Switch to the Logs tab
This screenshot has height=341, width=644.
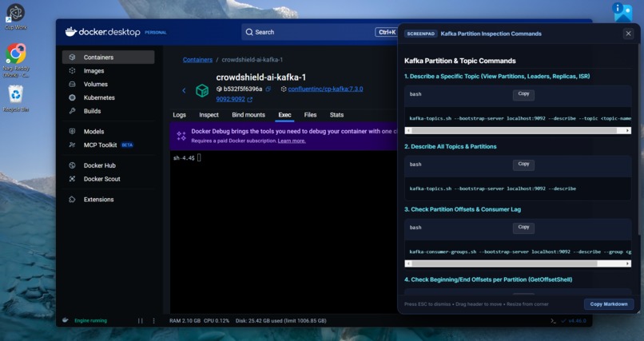[x=179, y=115]
